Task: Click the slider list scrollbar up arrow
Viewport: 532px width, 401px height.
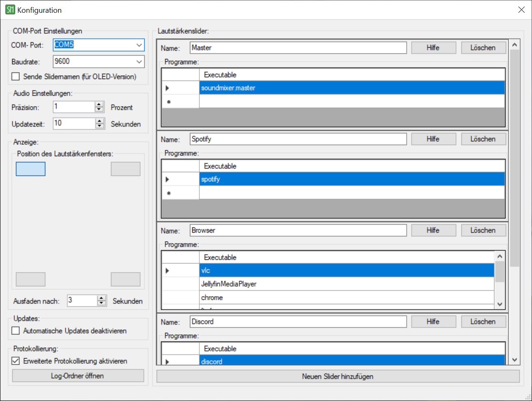Action: (x=514, y=44)
